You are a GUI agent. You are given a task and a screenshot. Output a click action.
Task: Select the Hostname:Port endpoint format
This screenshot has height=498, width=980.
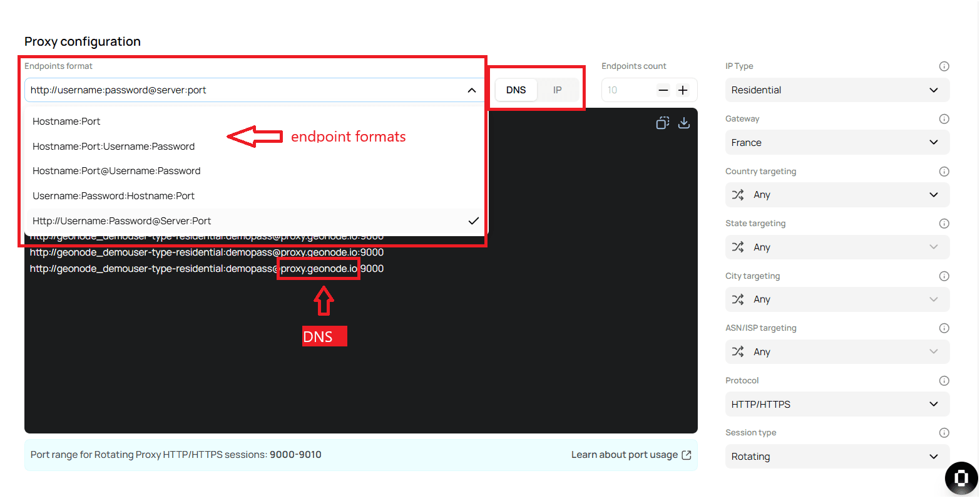click(x=66, y=121)
